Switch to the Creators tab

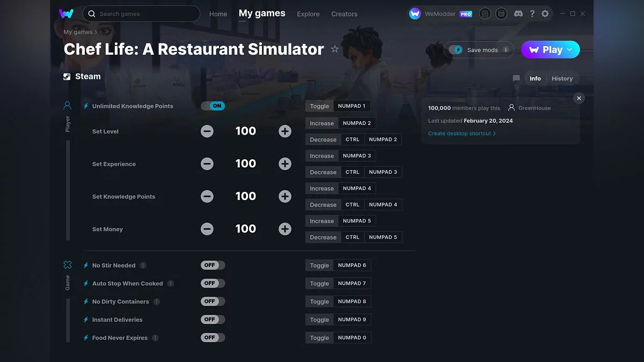[x=344, y=14]
